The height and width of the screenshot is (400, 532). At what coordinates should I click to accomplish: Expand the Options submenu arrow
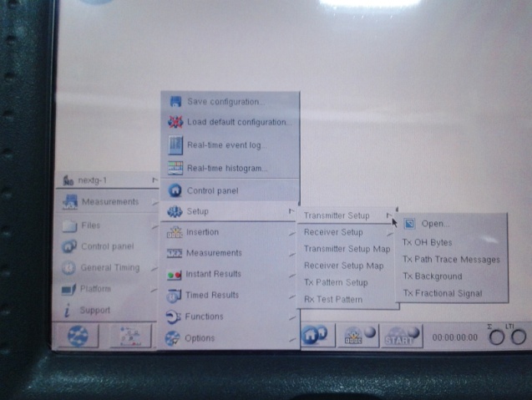292,340
